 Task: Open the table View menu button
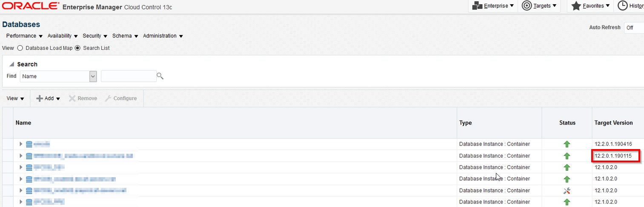(x=15, y=98)
